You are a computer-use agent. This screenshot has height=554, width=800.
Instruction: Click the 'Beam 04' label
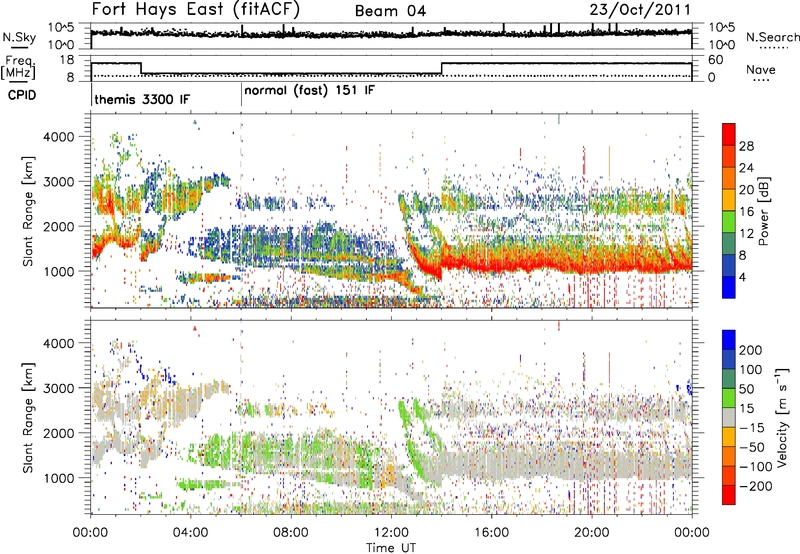(390, 11)
